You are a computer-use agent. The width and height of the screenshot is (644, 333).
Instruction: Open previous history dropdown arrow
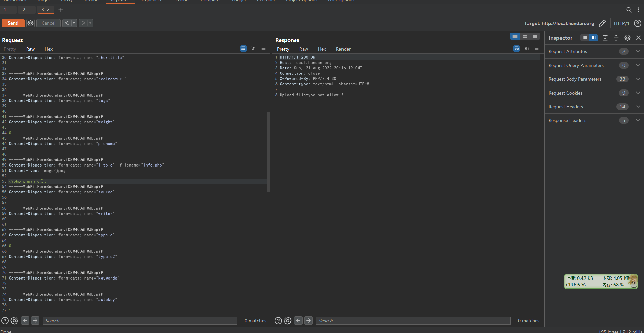(74, 23)
